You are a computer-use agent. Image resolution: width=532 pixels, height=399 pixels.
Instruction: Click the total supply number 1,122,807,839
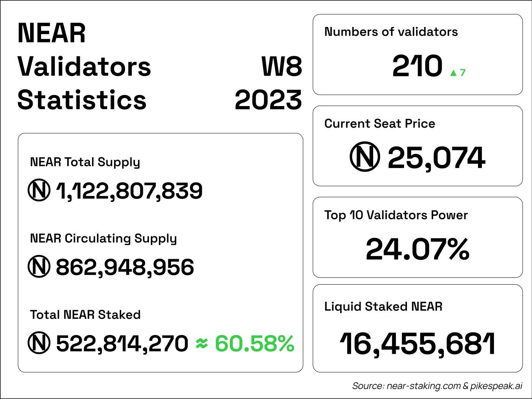click(129, 191)
